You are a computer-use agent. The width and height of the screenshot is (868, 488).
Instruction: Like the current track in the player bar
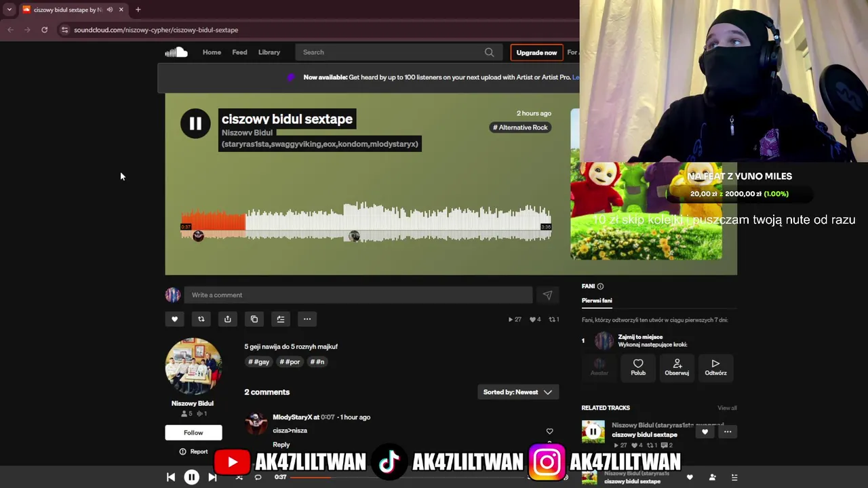[x=690, y=477]
